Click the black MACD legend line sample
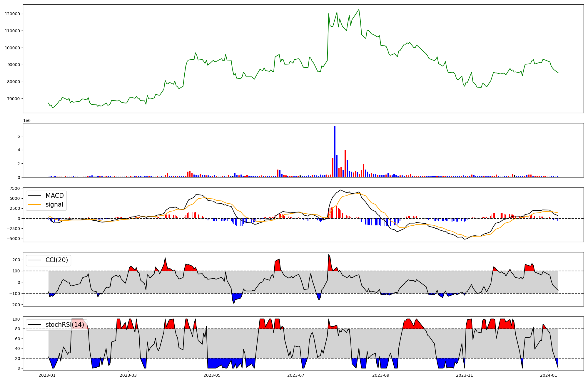 tap(35, 196)
